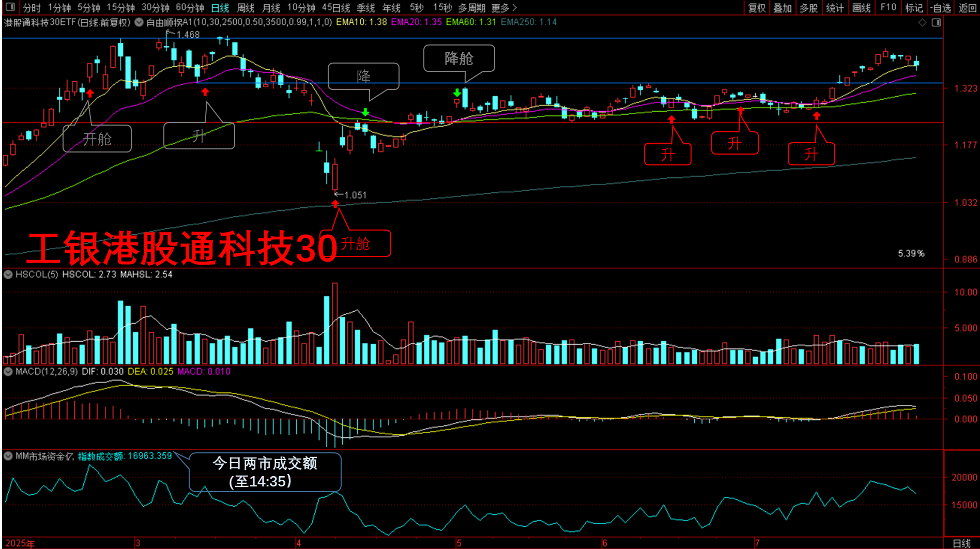The width and height of the screenshot is (980, 549).
Task: Click the MACD: 0.010 value
Action: [204, 371]
